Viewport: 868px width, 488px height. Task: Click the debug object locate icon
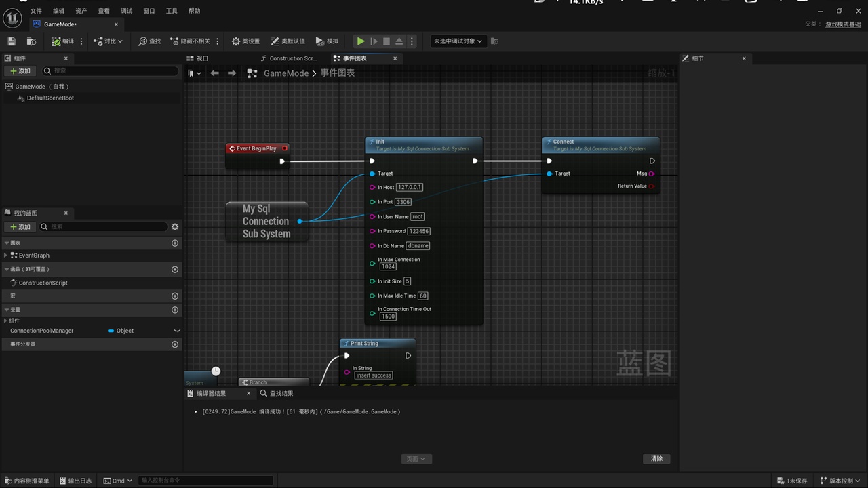click(x=494, y=41)
